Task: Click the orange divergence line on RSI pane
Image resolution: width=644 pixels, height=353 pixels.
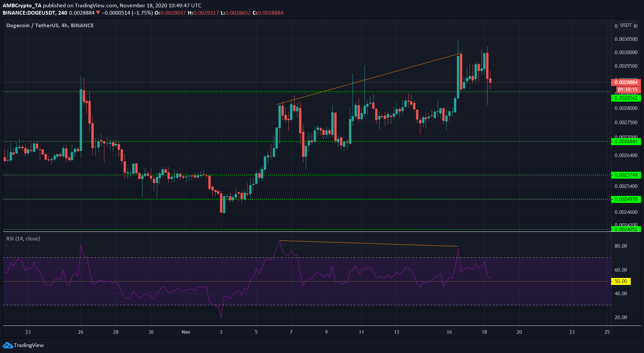Action: [x=369, y=243]
